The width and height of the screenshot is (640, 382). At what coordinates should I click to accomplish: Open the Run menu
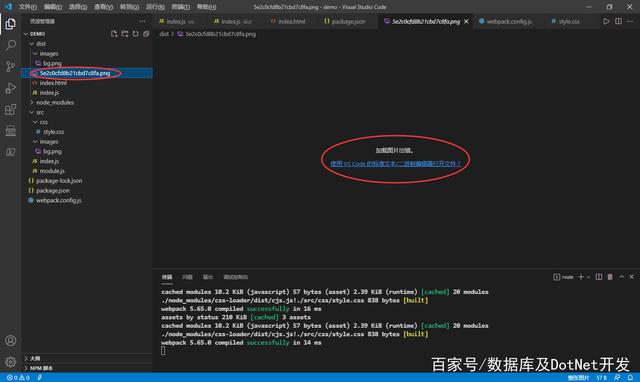click(155, 7)
